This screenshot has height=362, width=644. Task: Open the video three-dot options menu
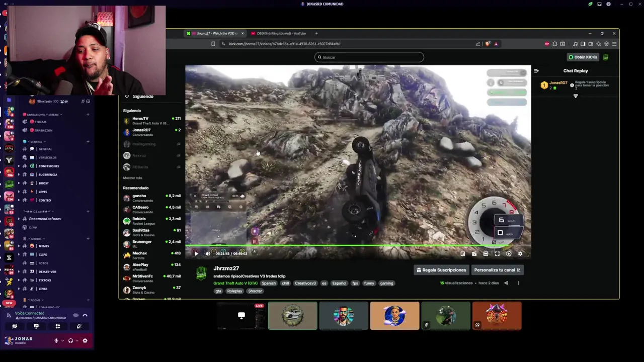[518, 283]
